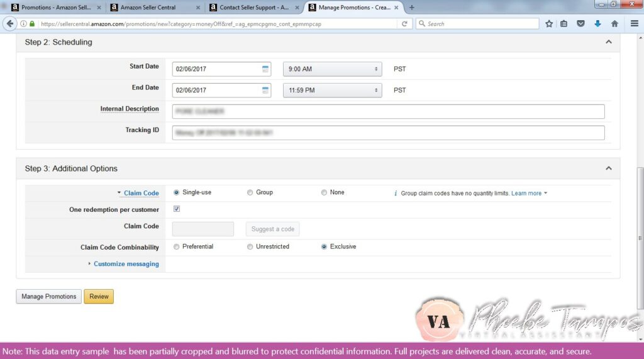Close the Manage Promotions tab
The image size is (644, 359).
point(396,8)
